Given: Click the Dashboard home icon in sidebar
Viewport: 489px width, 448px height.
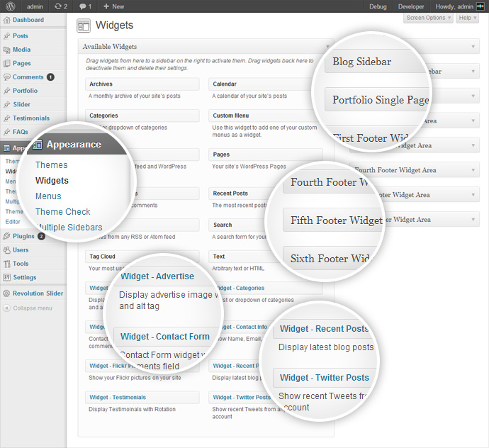Looking at the screenshot, I should [6, 20].
